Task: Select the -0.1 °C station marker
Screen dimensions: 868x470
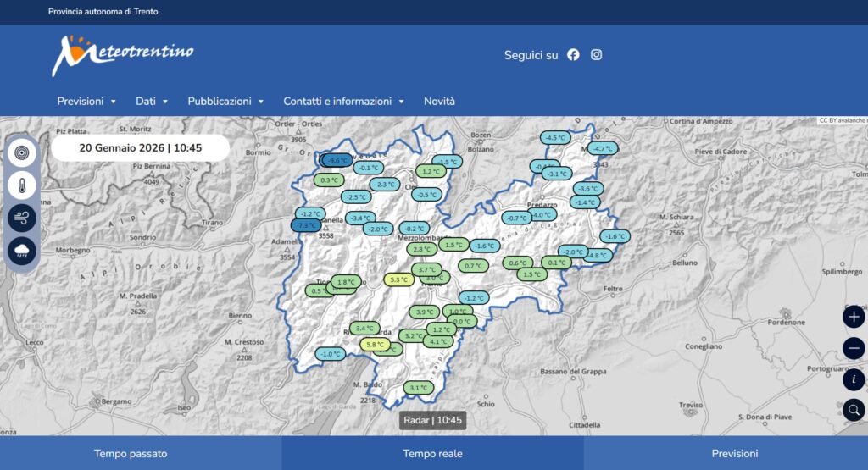Action: tap(368, 168)
